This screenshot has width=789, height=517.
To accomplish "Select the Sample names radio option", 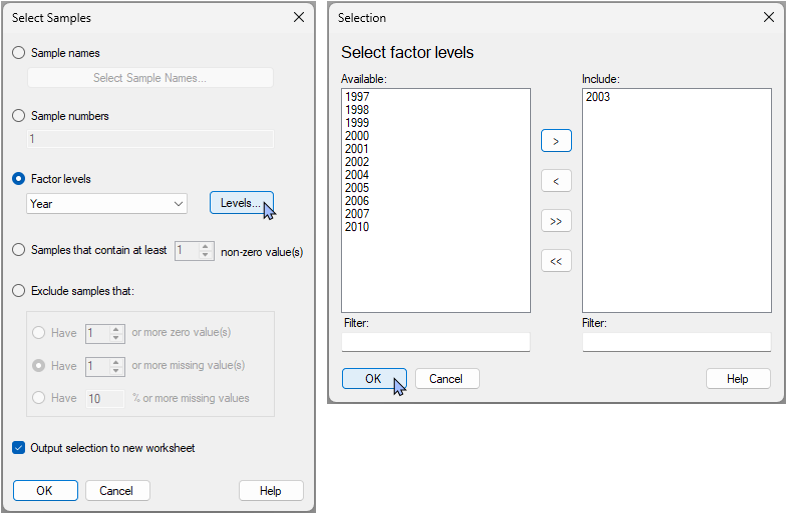I will click(19, 53).
